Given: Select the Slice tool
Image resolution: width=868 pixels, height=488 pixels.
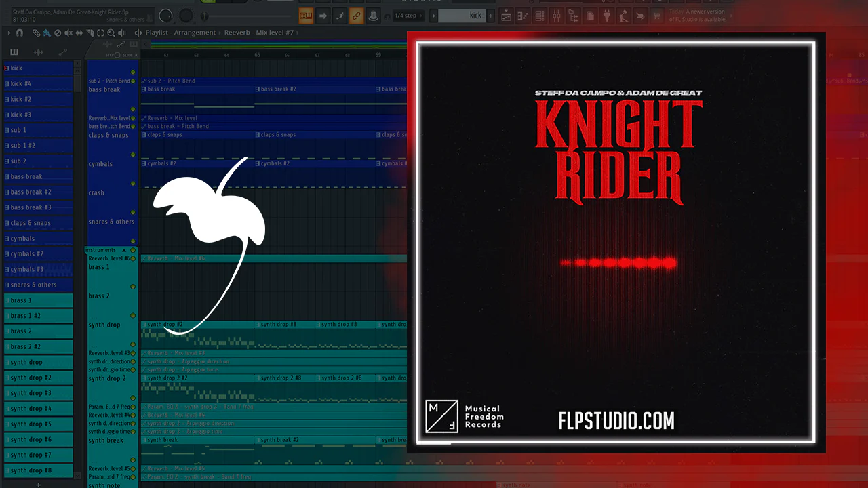Looking at the screenshot, I should (90, 33).
